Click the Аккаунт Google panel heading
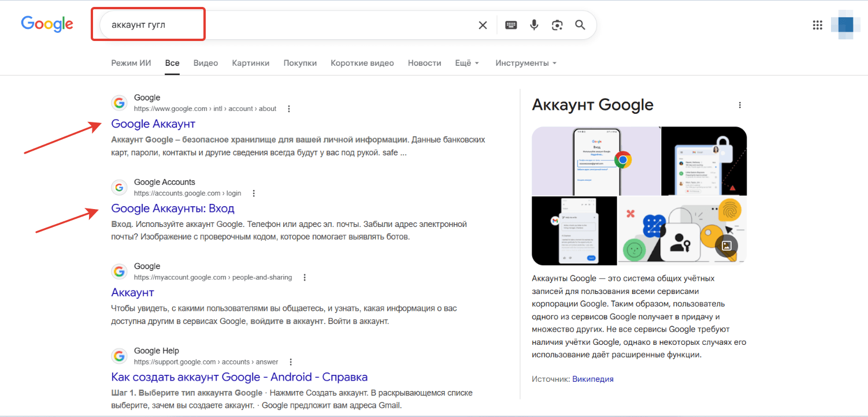 point(592,105)
